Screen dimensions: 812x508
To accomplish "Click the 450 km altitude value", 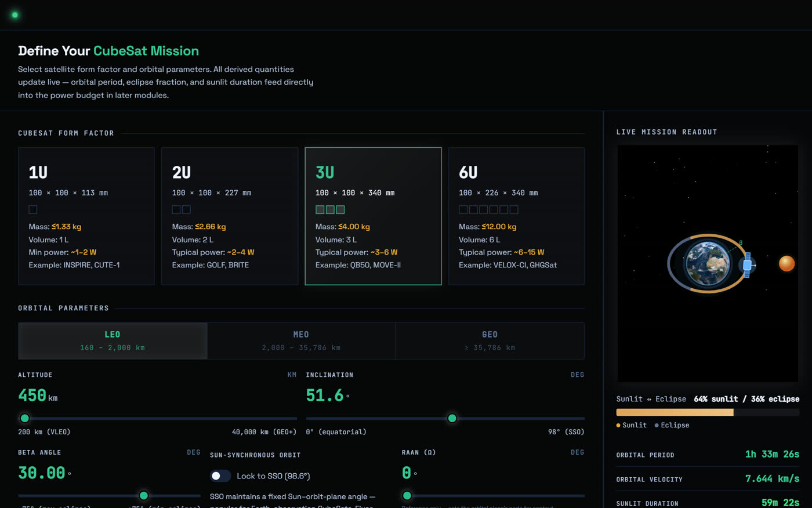I will coord(38,395).
